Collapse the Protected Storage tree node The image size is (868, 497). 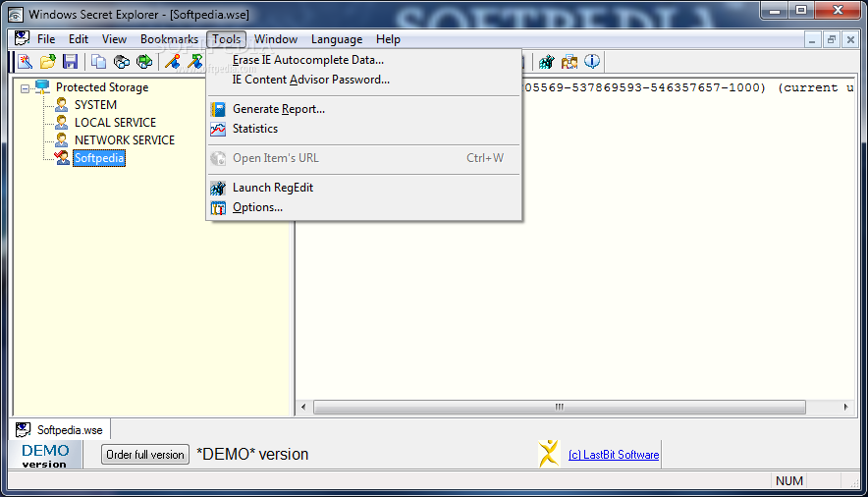[x=25, y=88]
